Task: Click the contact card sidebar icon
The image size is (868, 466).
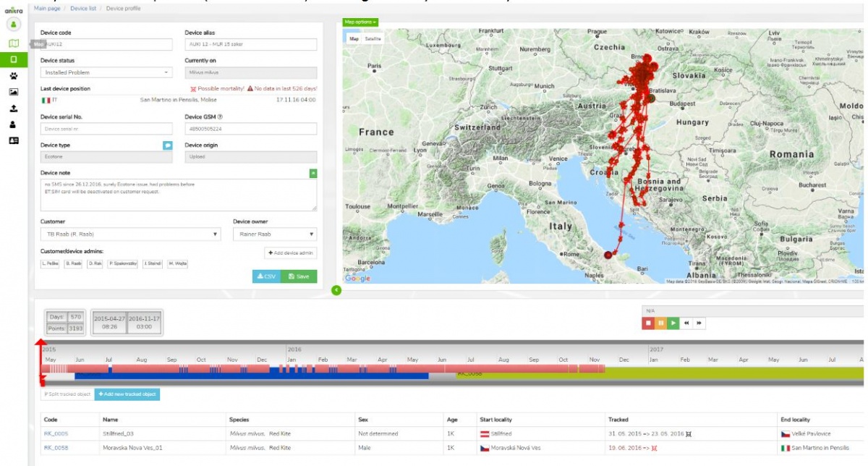Action: coord(13,140)
